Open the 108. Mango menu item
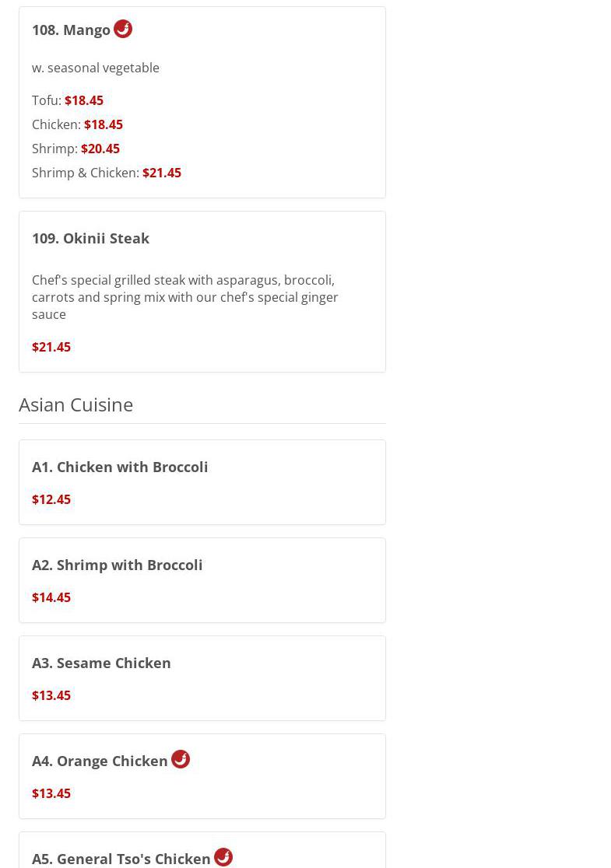 71,30
